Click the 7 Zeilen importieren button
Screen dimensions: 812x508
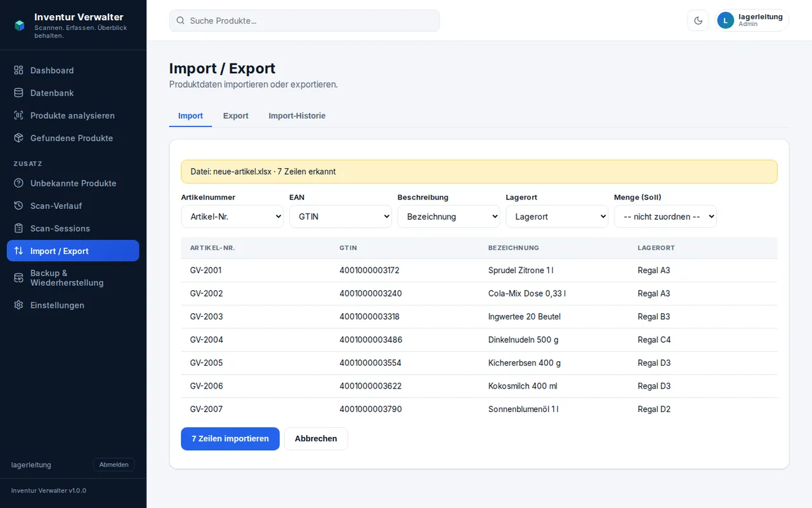230,439
